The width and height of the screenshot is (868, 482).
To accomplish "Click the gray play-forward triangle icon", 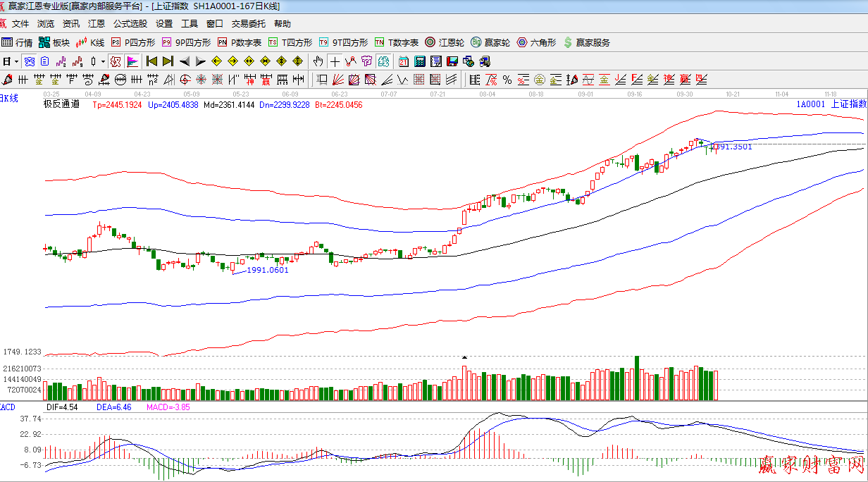I will point(200,61).
